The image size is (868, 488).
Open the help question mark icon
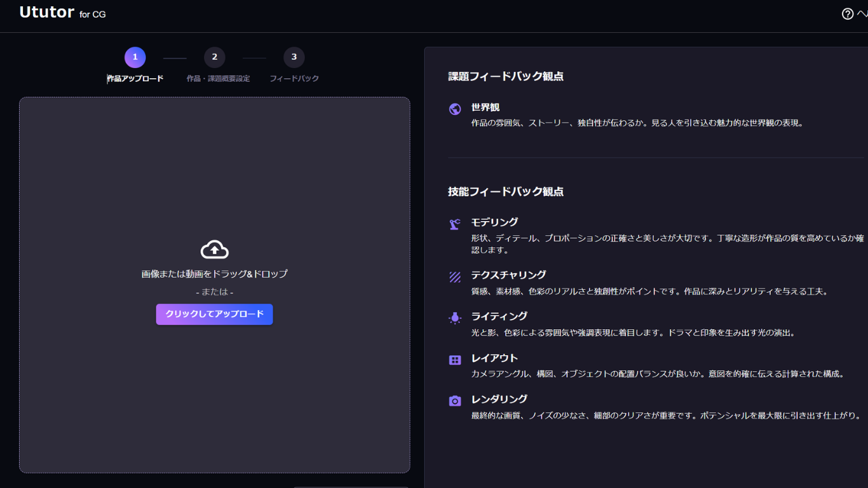tap(848, 14)
